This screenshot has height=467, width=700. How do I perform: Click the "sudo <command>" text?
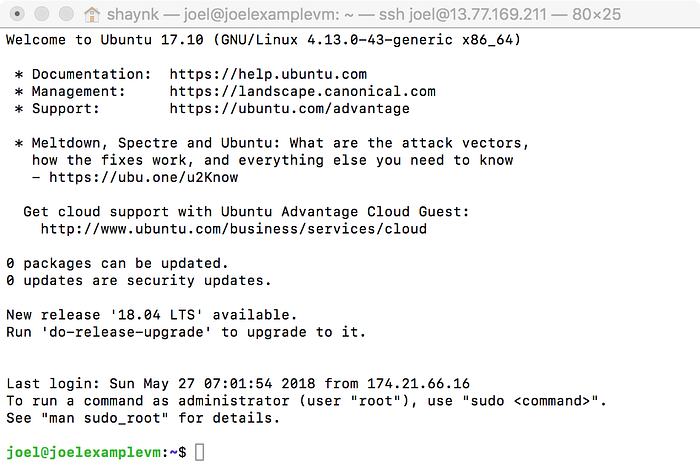click(x=530, y=401)
